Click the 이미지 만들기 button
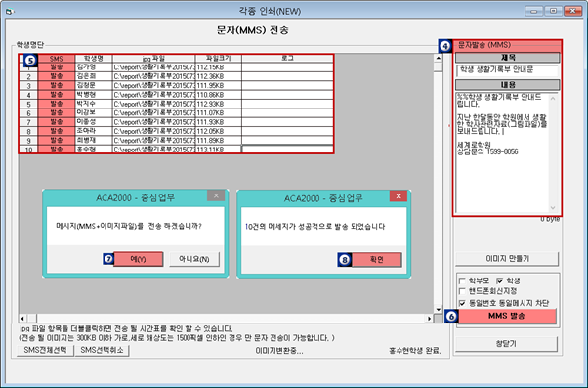Image resolution: width=588 pixels, height=388 pixels. point(507,259)
